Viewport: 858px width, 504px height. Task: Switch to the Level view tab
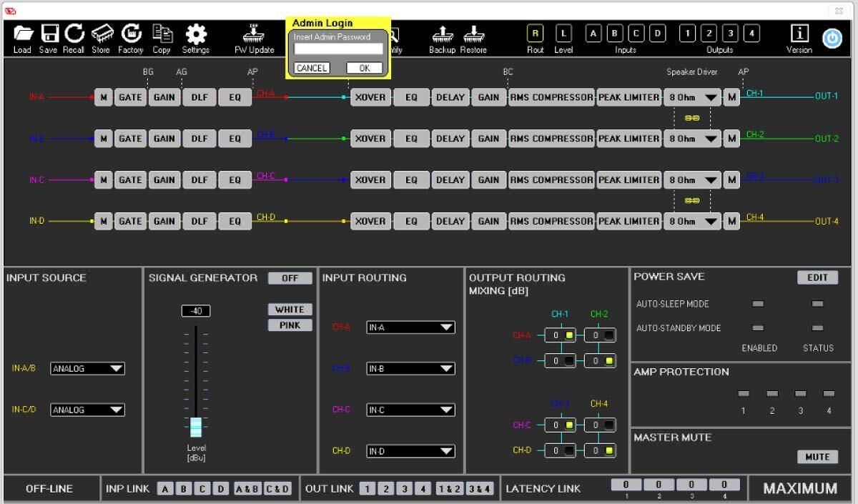click(564, 33)
